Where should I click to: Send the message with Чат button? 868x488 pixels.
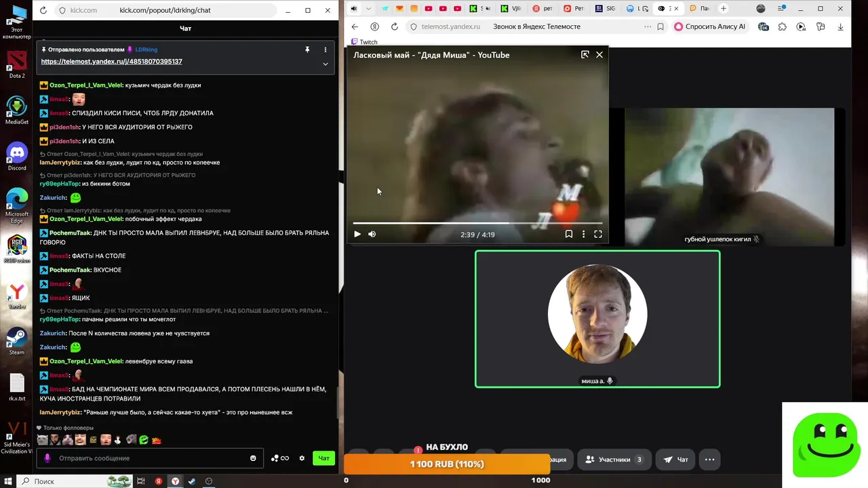[x=324, y=458]
